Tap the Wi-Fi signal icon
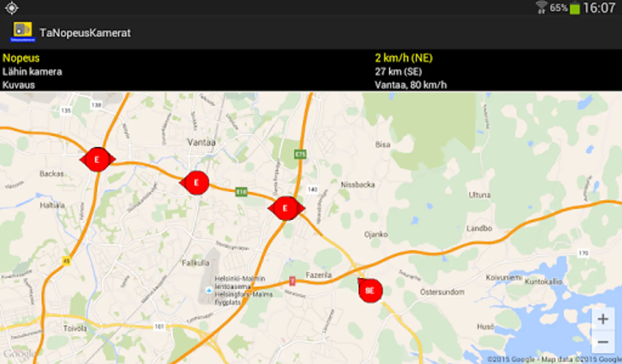Screen dimensions: 622x364 click(x=541, y=8)
